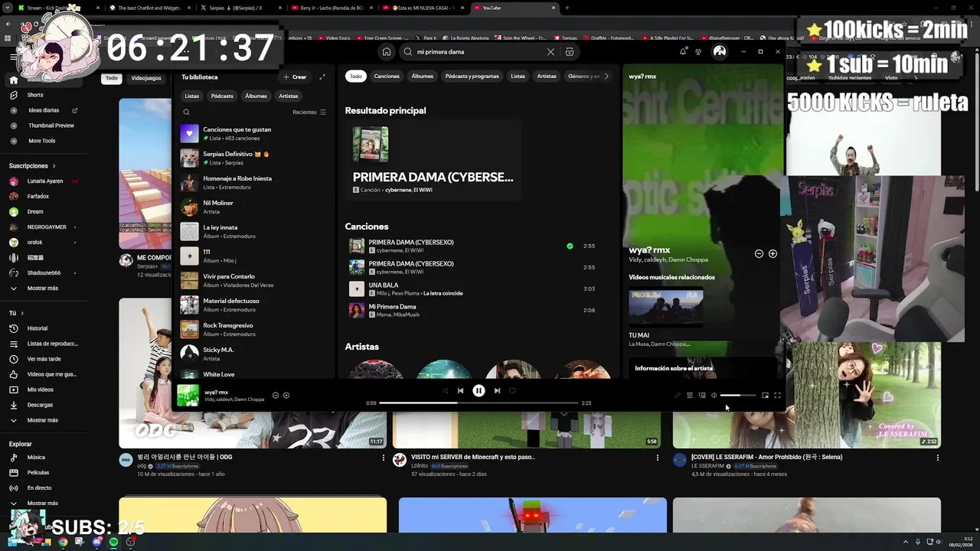Open Serpias Definitivo playlist
Screen dimensions: 980x551
(253, 158)
